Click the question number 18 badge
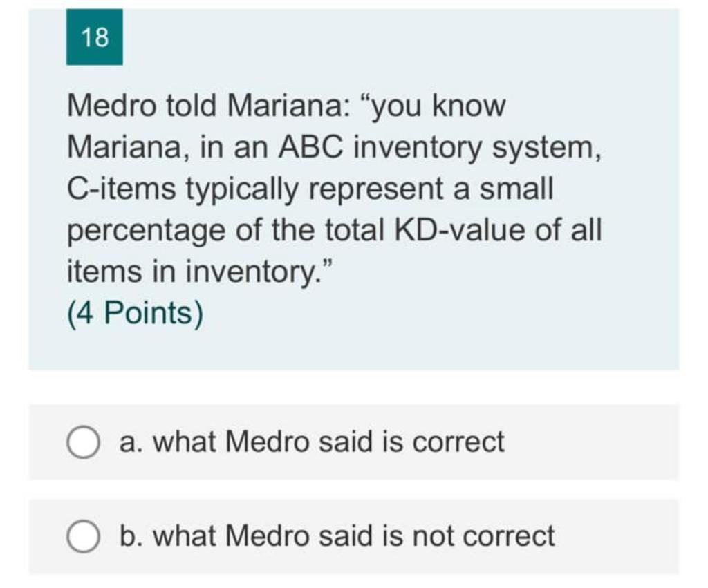 (x=94, y=37)
